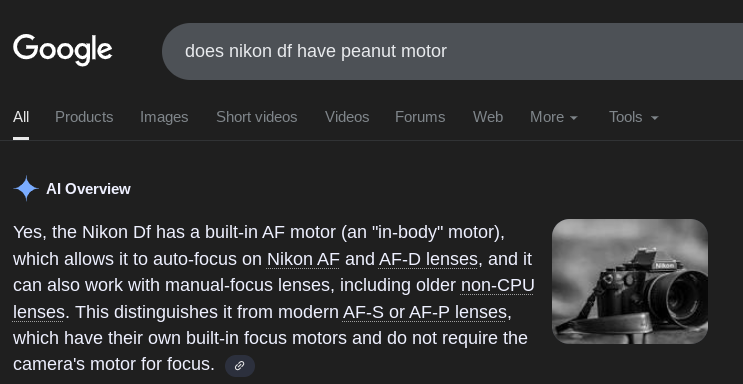Select the Web tab

tap(488, 117)
